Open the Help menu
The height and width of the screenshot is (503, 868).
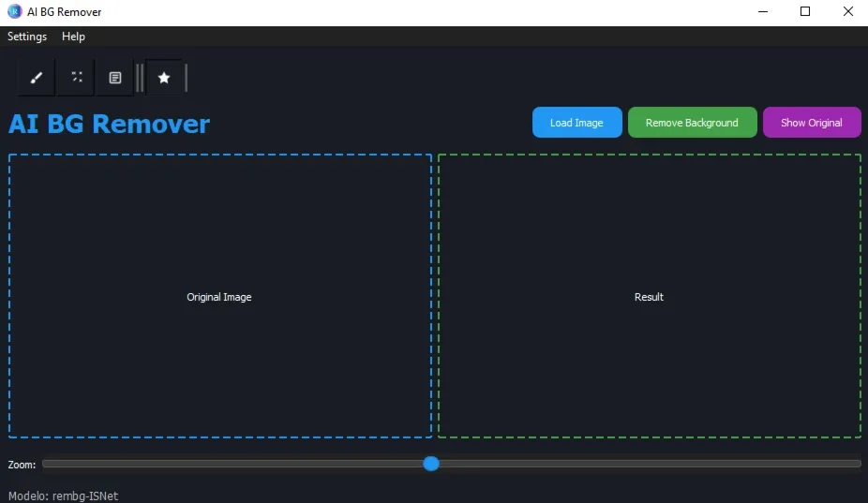[73, 37]
